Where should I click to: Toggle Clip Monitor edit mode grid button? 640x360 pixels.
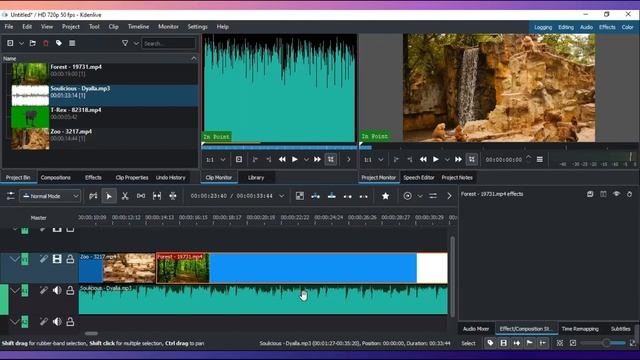pyautogui.click(x=331, y=160)
